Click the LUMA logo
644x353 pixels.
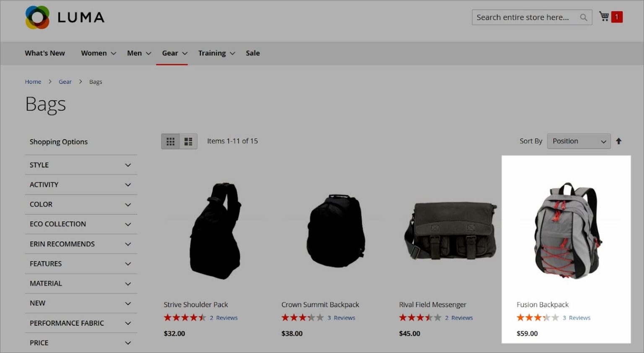pyautogui.click(x=65, y=17)
